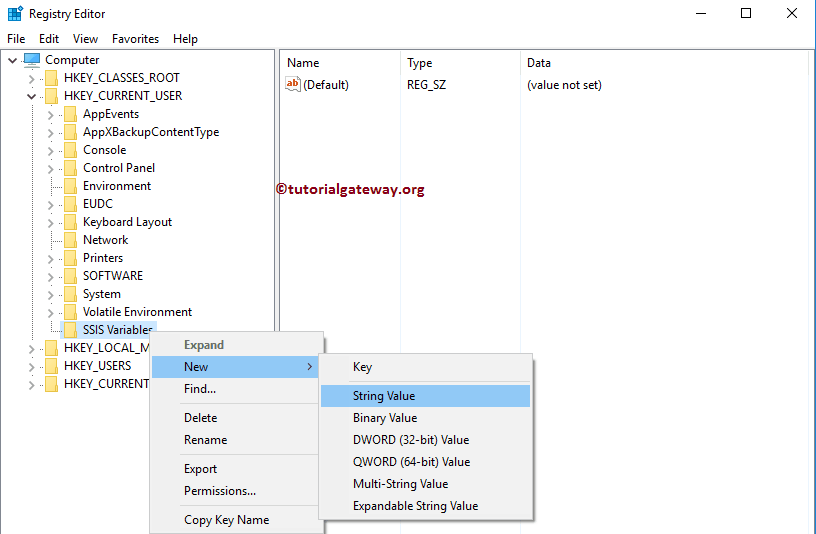Click the AppEvents folder icon

point(70,114)
